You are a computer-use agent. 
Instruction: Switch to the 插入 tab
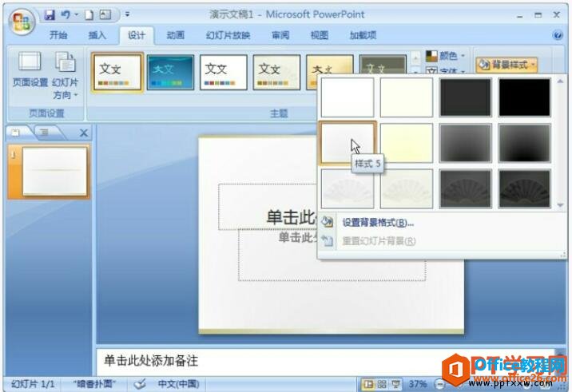tap(97, 35)
